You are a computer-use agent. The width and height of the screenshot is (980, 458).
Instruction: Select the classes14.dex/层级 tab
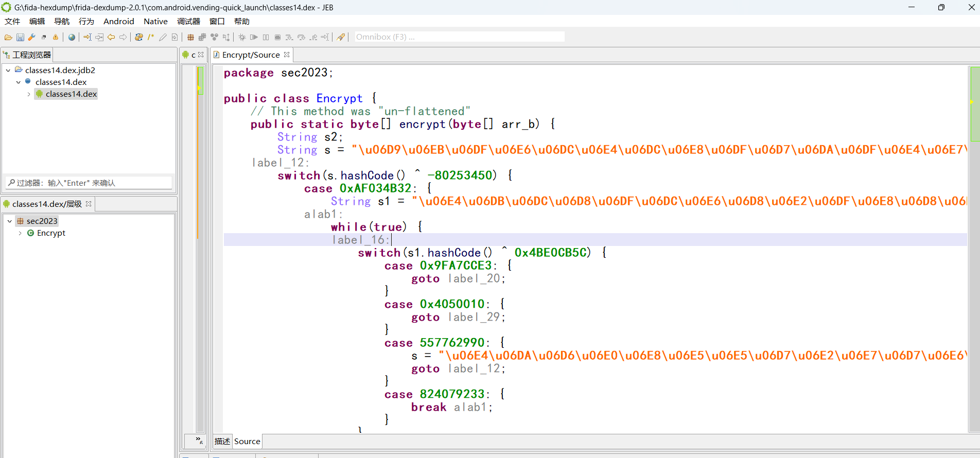pos(47,204)
